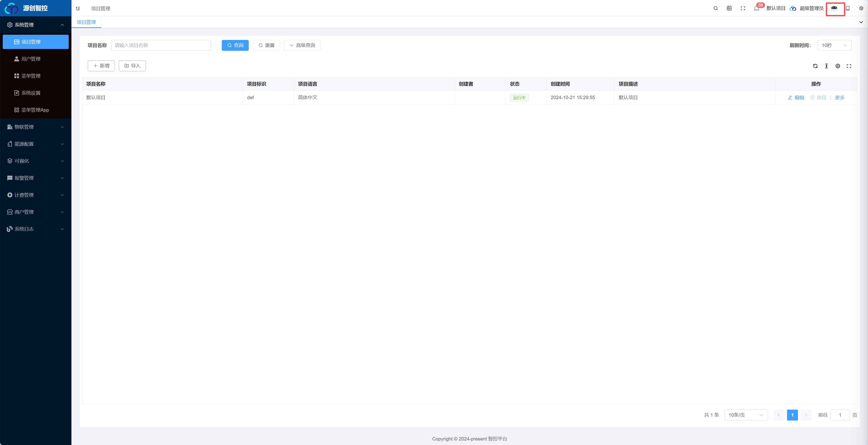Disable the project via 停用 link
Screen dimensions: 868x445
pyautogui.click(x=819, y=98)
